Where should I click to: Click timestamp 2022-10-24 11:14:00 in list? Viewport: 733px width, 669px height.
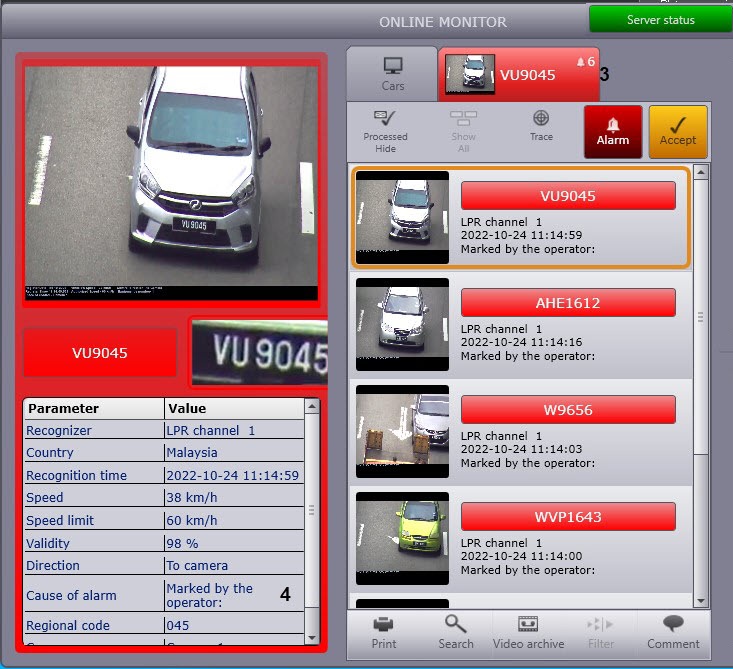[x=521, y=556]
